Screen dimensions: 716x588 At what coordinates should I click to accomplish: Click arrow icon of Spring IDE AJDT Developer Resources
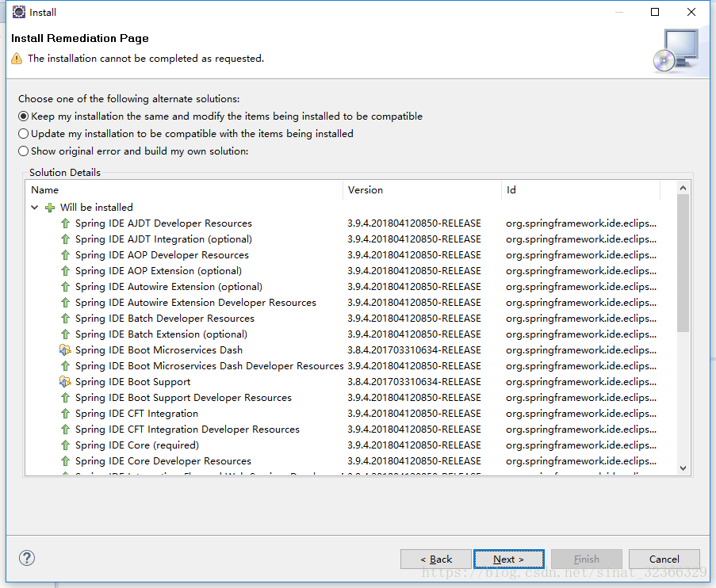click(x=65, y=223)
